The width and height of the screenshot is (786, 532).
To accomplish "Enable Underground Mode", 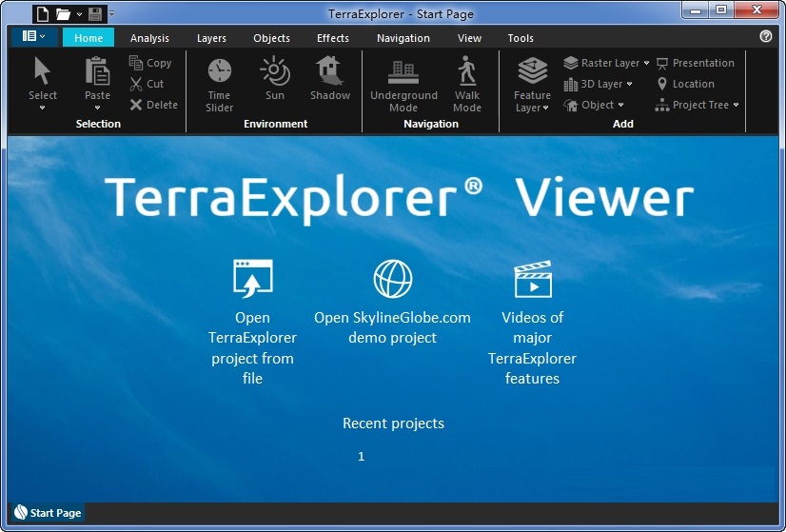I will (403, 85).
